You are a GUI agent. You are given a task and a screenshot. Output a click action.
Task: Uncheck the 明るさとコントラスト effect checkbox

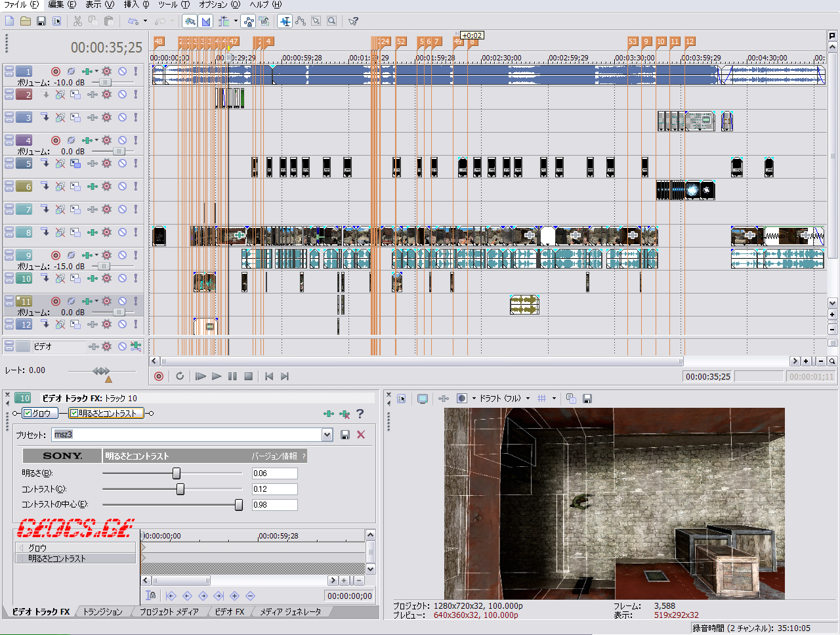[x=74, y=413]
